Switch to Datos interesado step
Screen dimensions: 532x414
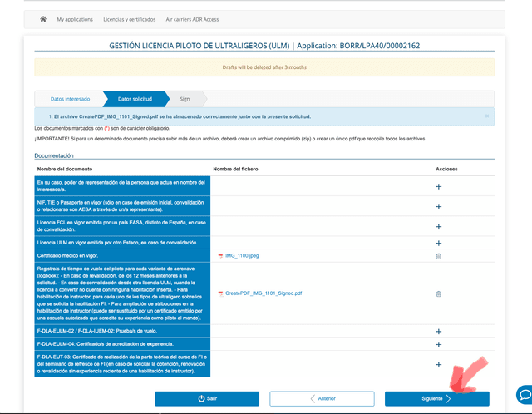(70, 99)
